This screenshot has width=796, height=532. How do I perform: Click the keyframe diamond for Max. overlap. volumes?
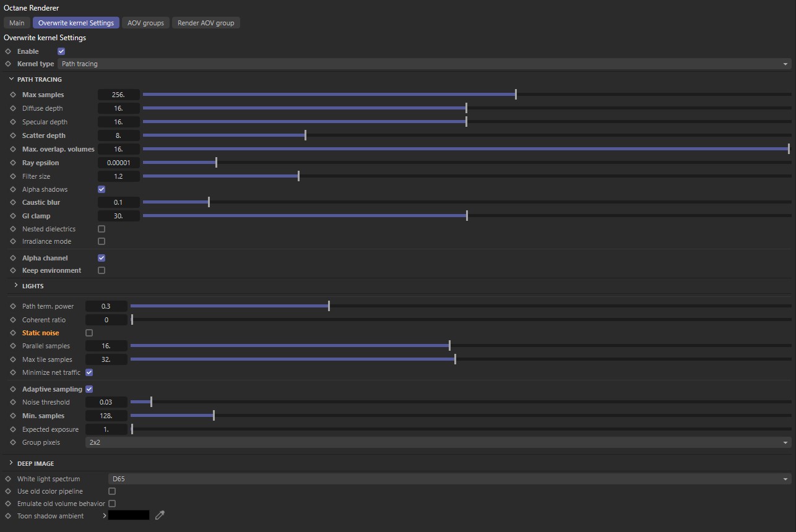tap(13, 149)
